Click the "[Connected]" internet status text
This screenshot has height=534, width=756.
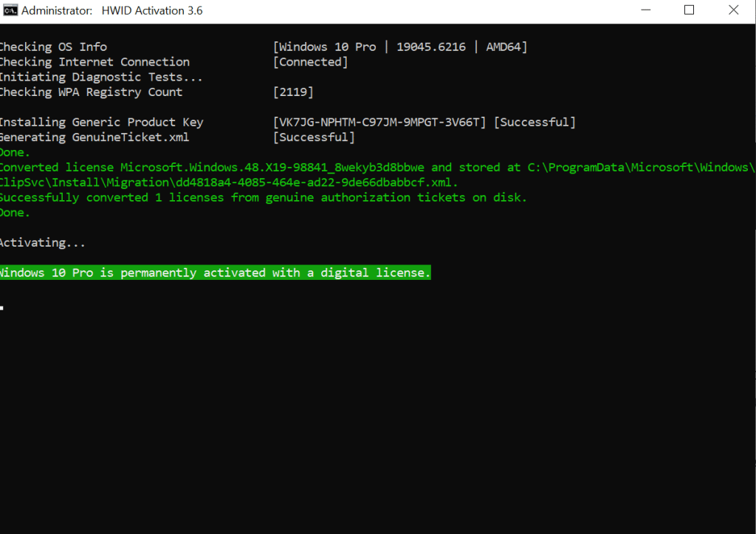(x=310, y=62)
